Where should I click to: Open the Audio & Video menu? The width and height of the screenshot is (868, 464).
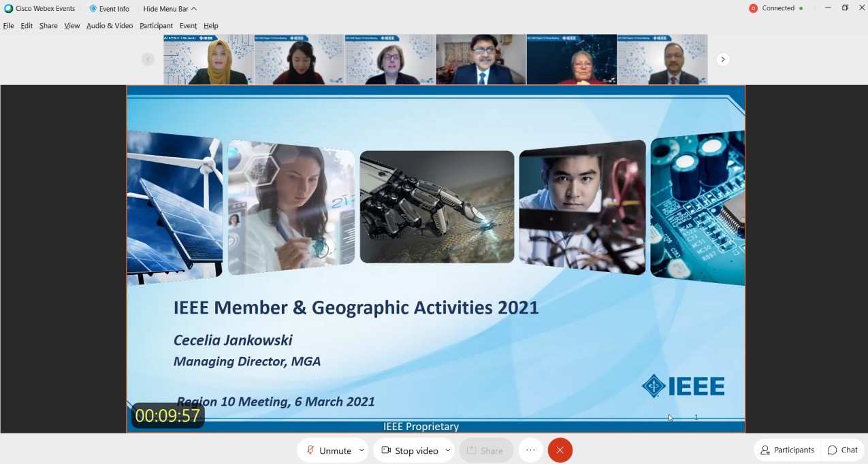pyautogui.click(x=110, y=26)
